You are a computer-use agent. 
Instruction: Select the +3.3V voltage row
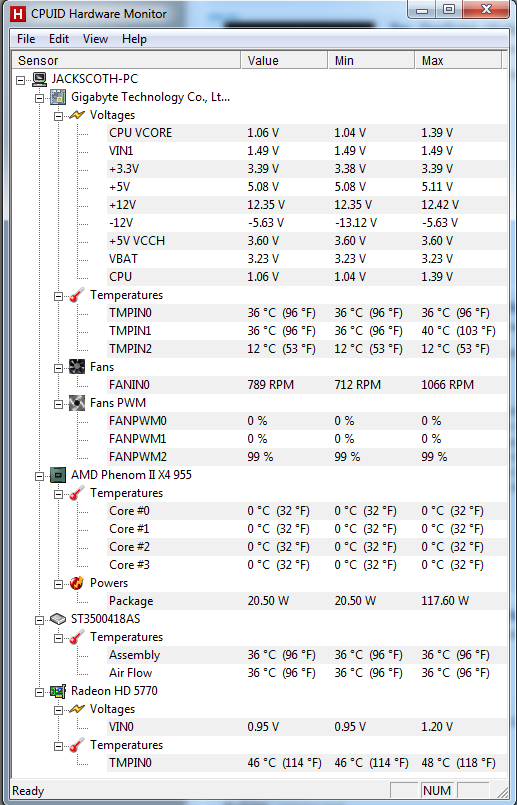coord(307,169)
